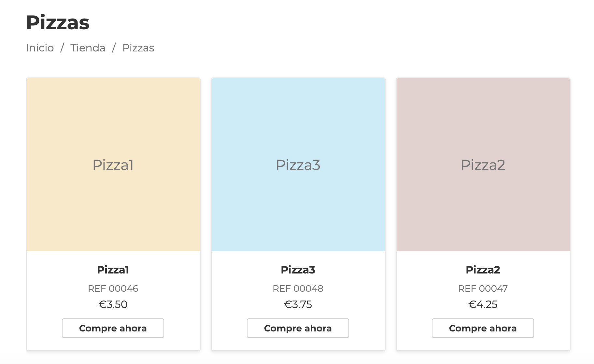Open the beige Pizza1 product image
This screenshot has height=364, width=594.
(x=113, y=164)
